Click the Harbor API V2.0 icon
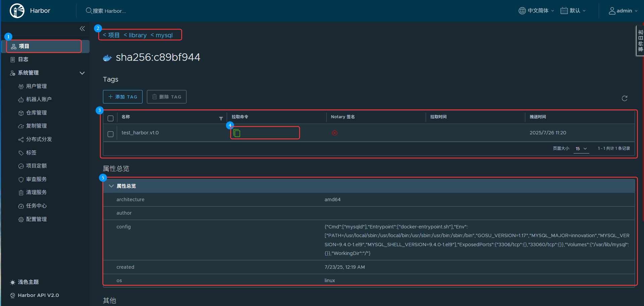 (13, 296)
